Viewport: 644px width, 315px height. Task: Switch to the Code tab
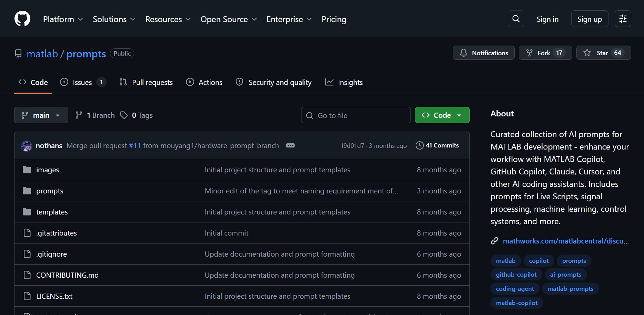point(33,82)
